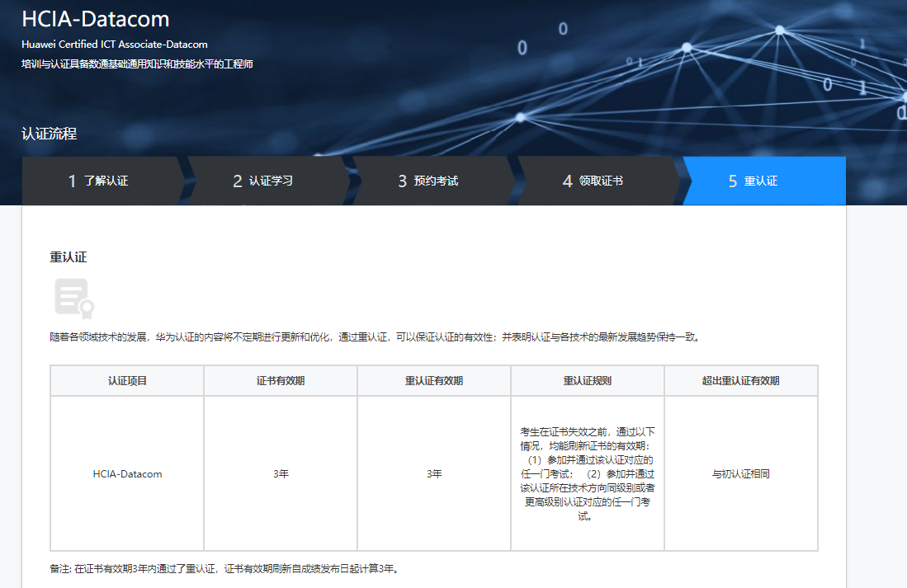Click the 认证流程 heading
Viewport: 907px width, 588px height.
coord(50,134)
